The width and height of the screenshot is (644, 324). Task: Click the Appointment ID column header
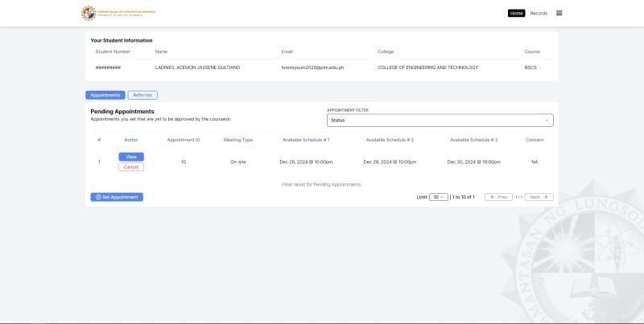click(184, 140)
